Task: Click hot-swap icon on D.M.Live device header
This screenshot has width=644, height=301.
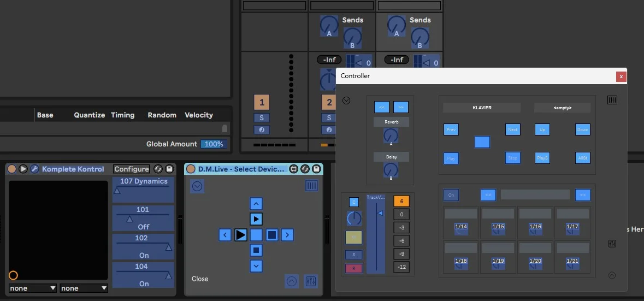Action: [305, 169]
